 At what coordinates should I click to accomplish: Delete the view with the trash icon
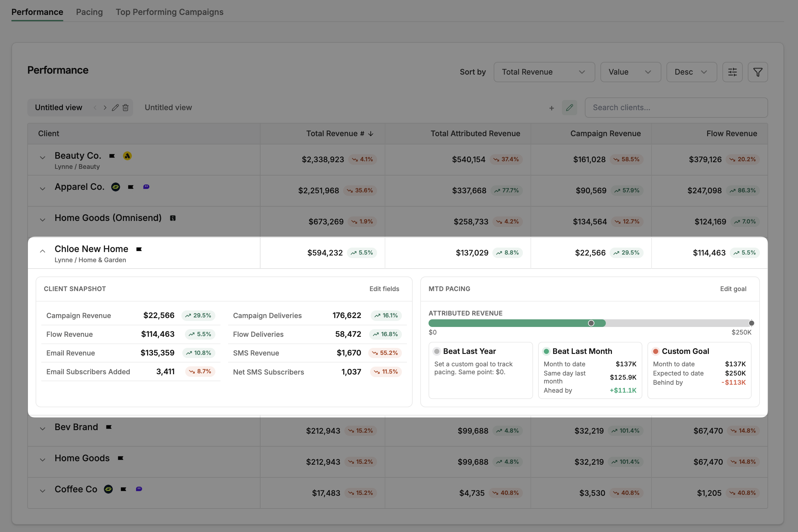[x=125, y=108]
